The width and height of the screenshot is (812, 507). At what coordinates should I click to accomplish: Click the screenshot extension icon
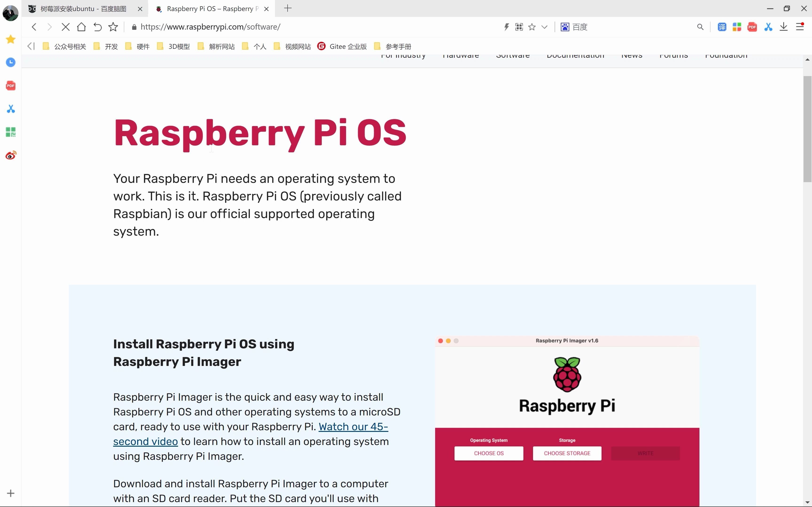(x=768, y=27)
